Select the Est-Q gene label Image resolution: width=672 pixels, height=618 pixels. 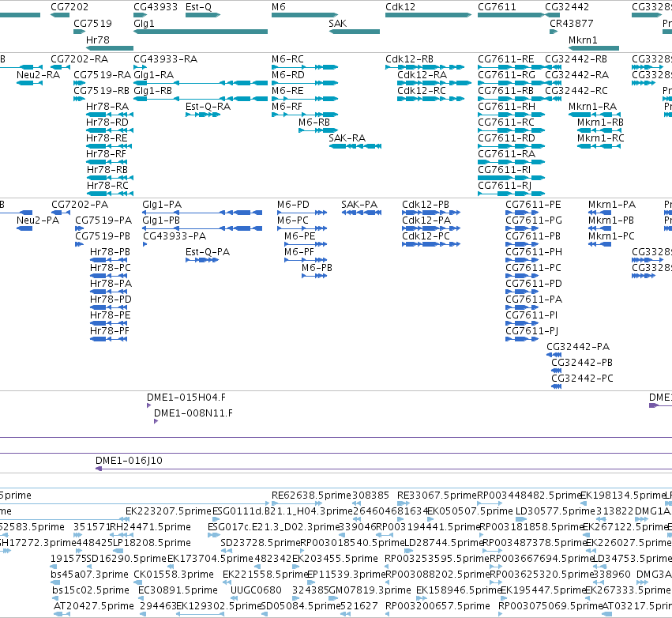click(x=198, y=7)
